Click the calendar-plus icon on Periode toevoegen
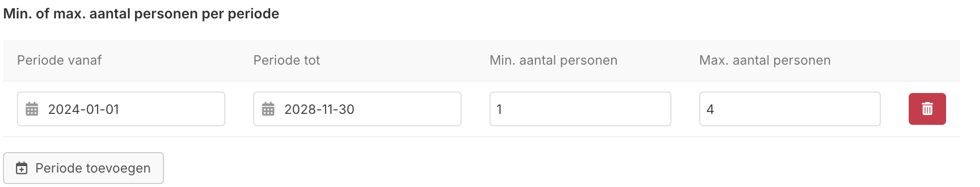 [x=22, y=168]
